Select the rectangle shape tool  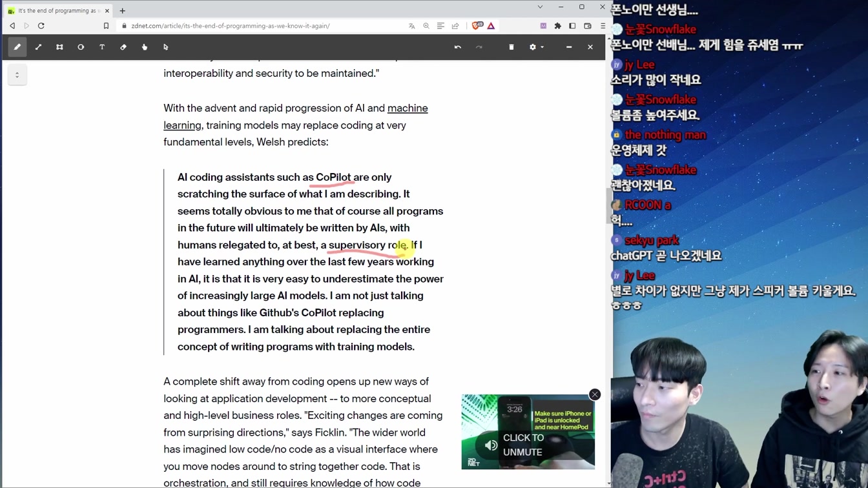pos(60,47)
